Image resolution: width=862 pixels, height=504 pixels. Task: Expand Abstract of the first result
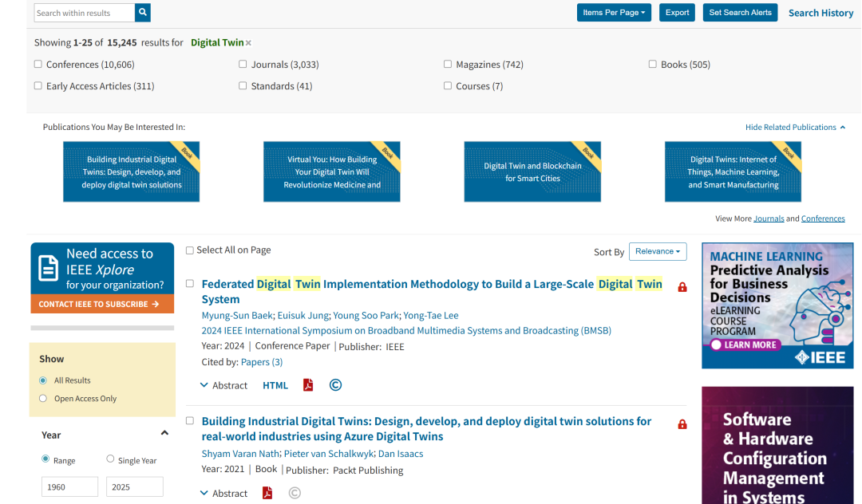coord(223,385)
